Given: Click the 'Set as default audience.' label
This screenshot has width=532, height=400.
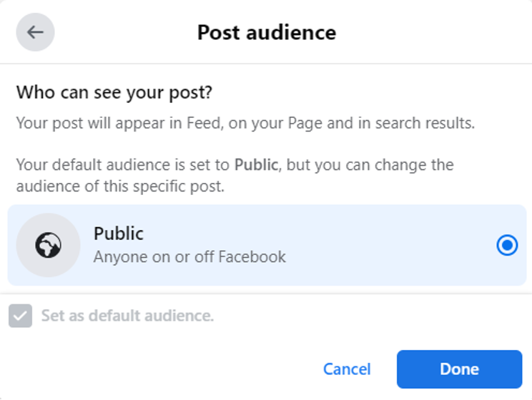Looking at the screenshot, I should (127, 316).
